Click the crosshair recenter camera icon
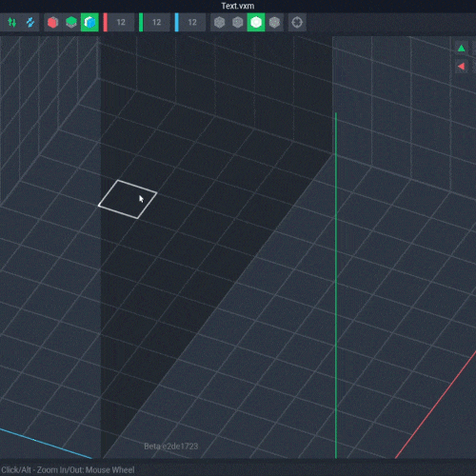This screenshot has width=476, height=476. click(297, 23)
